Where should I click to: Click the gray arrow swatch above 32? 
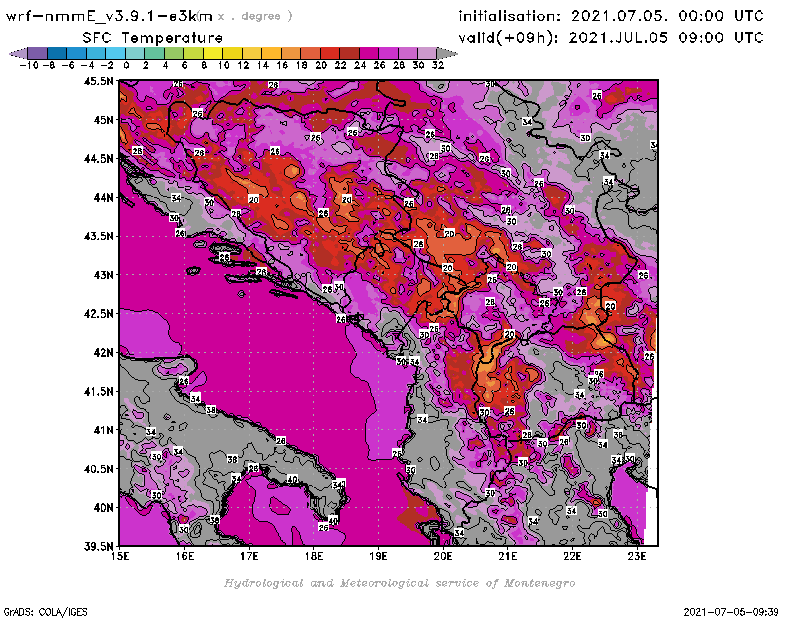447,53
